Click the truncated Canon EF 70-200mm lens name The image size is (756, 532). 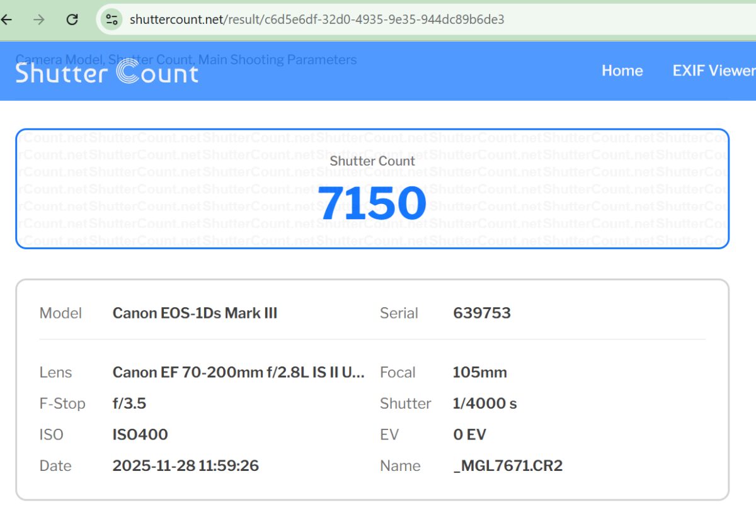[x=238, y=372]
